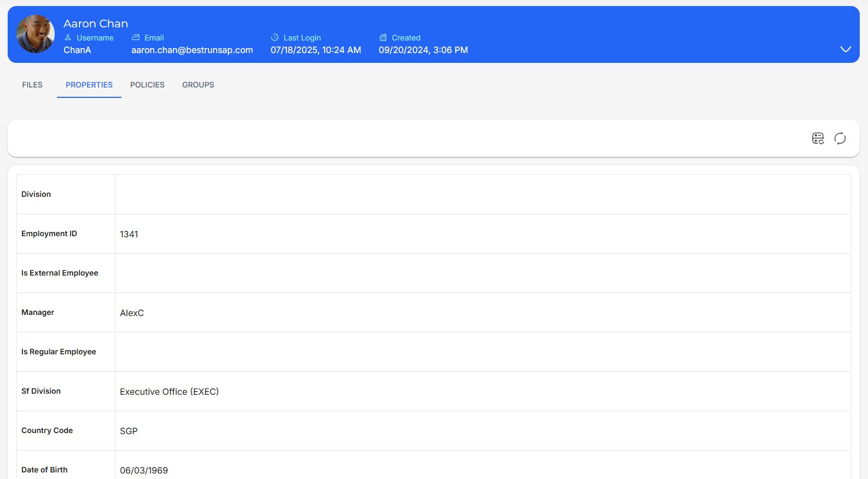Select the PROPERTIES tab
This screenshot has height=479, width=868.
(x=89, y=85)
